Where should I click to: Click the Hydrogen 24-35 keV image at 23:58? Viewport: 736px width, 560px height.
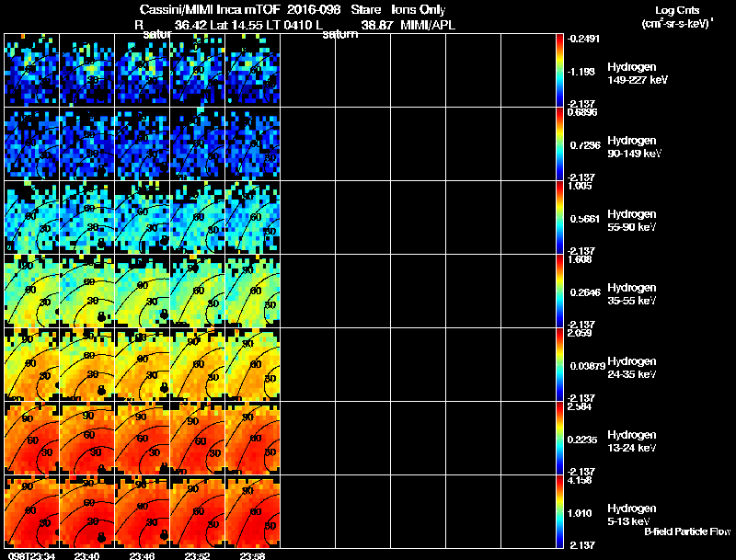252,365
